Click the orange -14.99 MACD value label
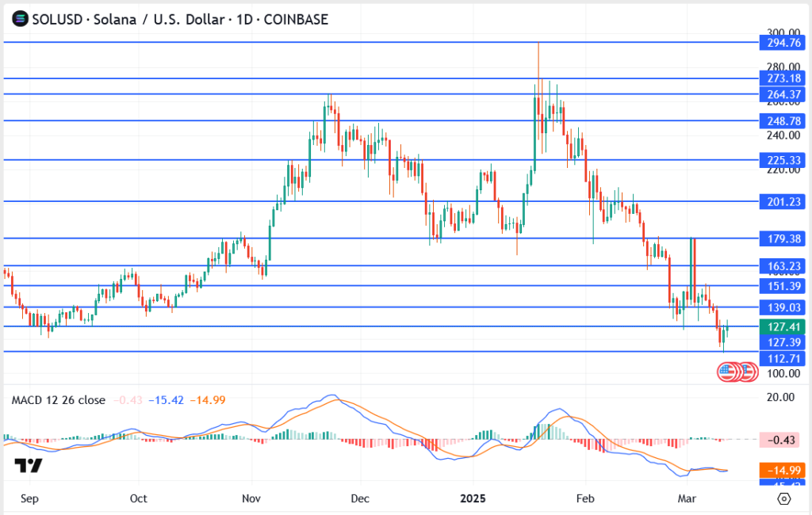Viewport: 812px width, 515px height. click(x=783, y=471)
